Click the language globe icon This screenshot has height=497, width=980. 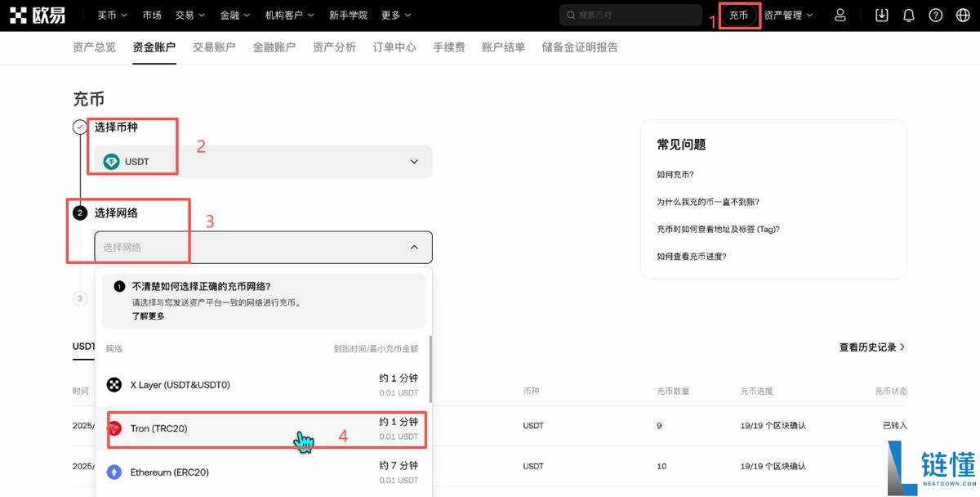962,15
